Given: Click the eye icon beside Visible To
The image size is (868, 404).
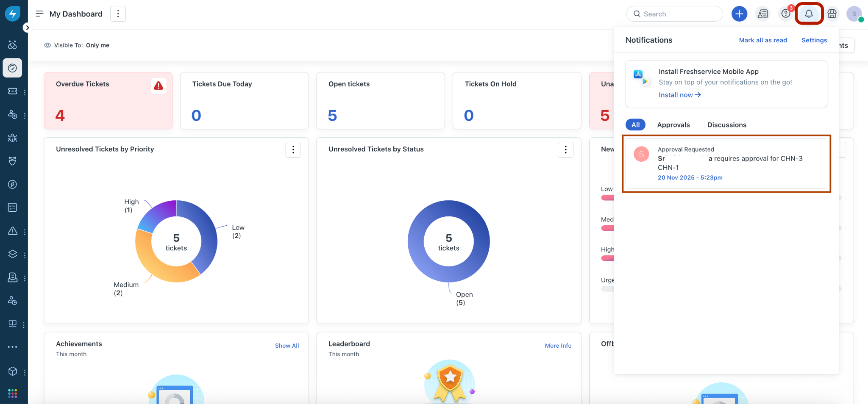Looking at the screenshot, I should point(47,45).
